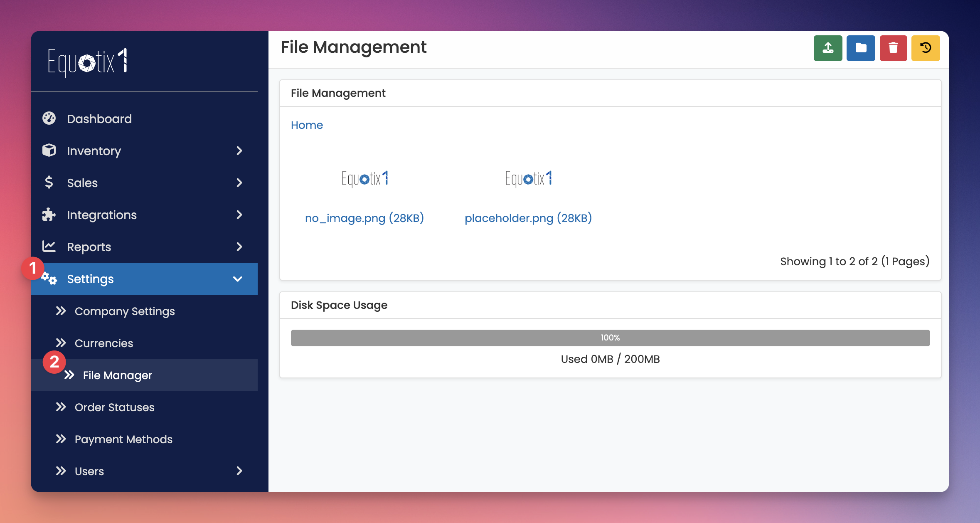Click the Reports chart line icon

coord(49,247)
